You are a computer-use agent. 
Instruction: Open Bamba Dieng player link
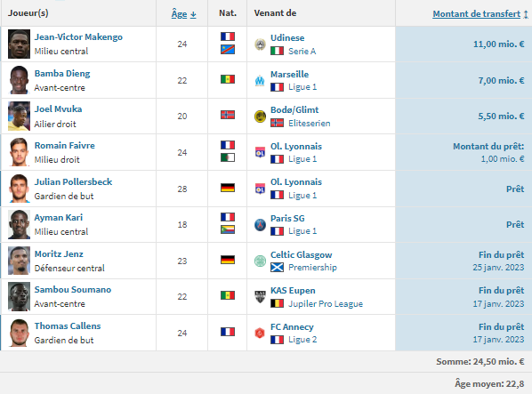coord(62,73)
